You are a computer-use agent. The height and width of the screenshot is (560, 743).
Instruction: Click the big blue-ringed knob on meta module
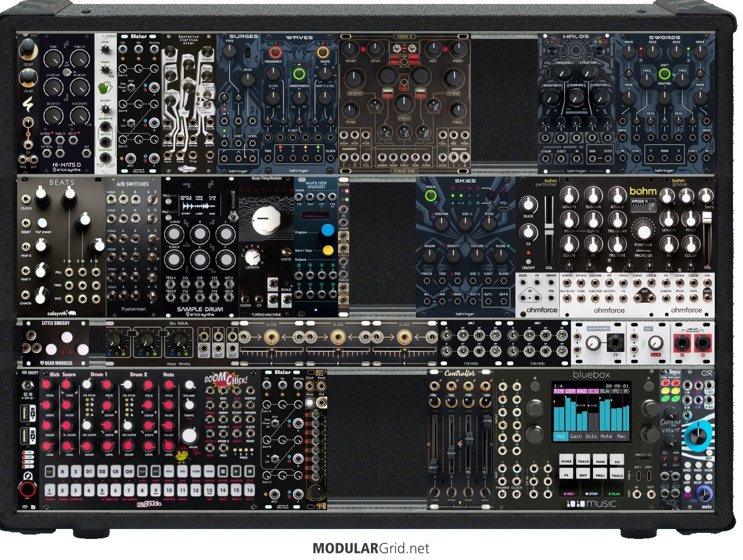(x=699, y=437)
